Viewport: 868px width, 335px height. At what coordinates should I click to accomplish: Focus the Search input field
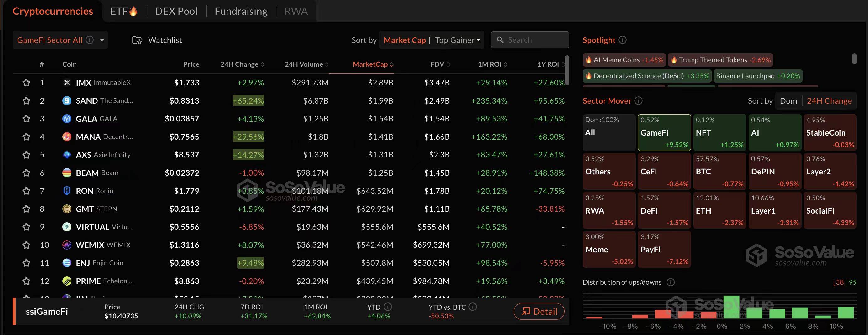[530, 40]
